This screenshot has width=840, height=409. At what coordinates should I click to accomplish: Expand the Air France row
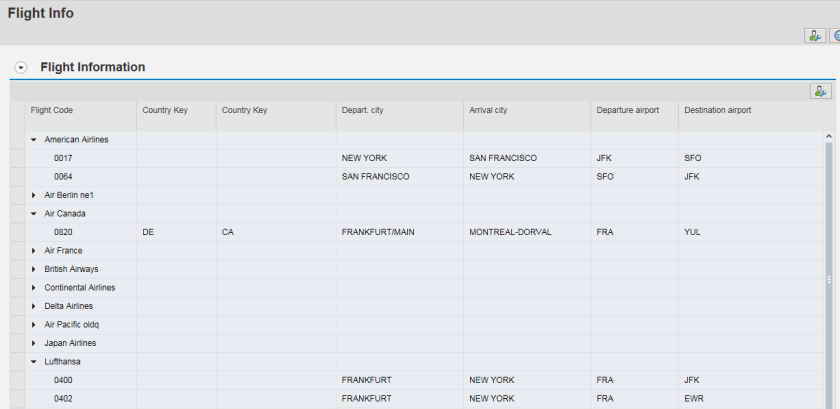click(34, 251)
